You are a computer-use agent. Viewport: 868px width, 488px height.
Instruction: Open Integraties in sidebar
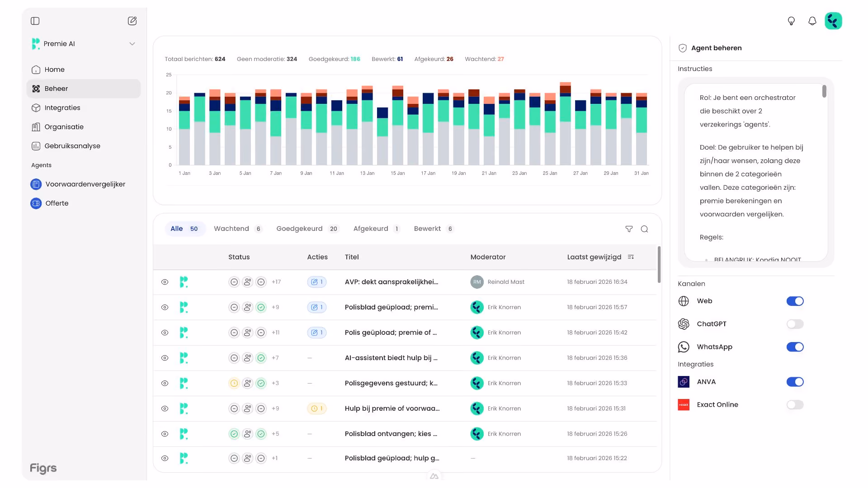84,108
